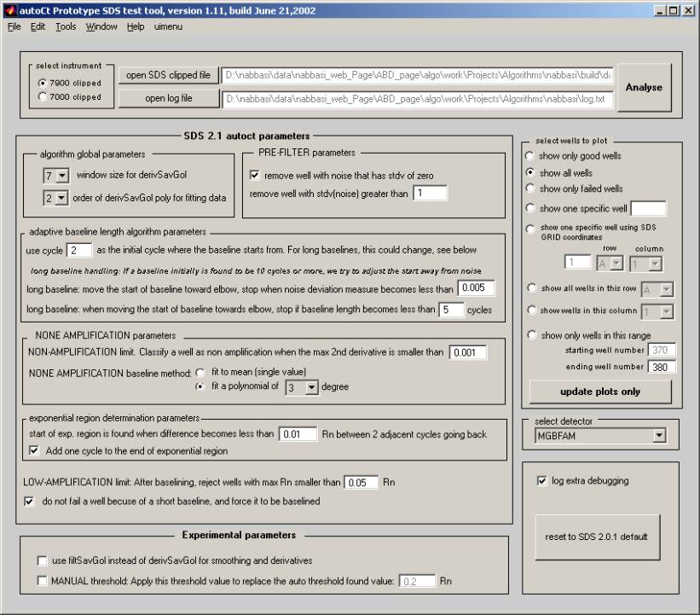Select show only good wells option
The image size is (700, 615).
tap(530, 156)
